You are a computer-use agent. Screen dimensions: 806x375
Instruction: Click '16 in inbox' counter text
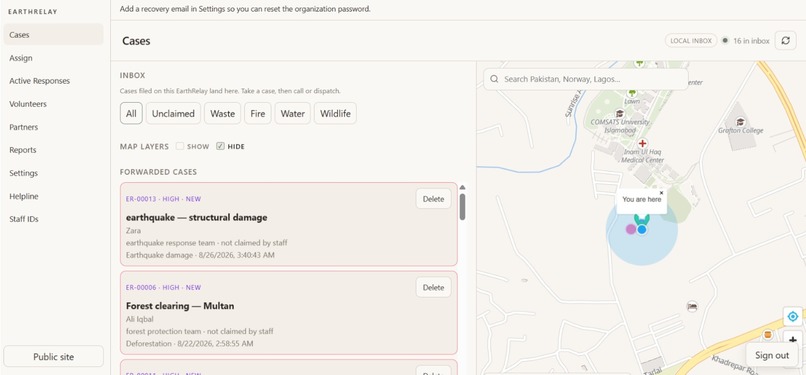[751, 41]
